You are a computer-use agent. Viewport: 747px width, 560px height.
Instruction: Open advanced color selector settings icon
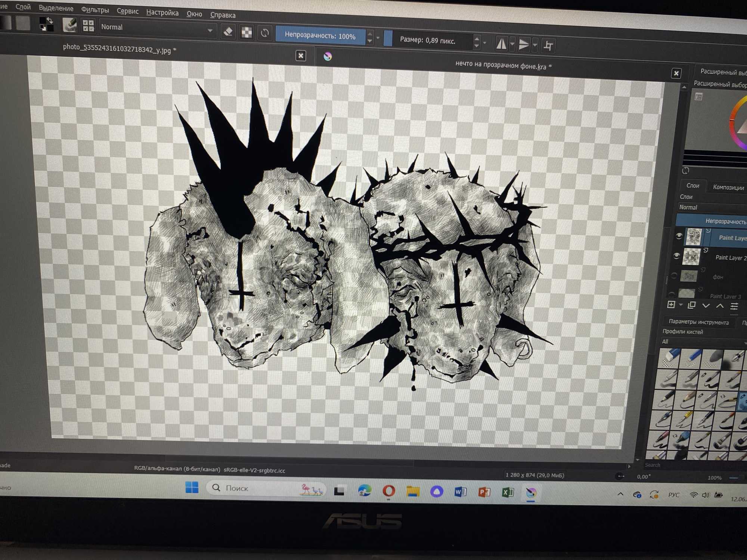click(x=698, y=97)
